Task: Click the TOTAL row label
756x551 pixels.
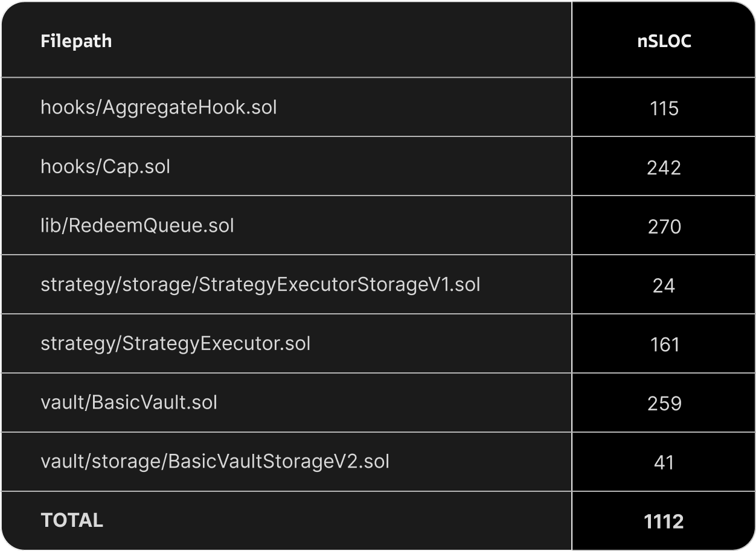Action: (72, 520)
